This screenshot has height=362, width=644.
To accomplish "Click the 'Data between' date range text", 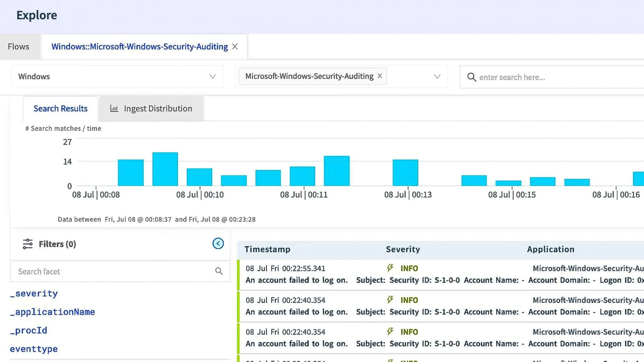I will (157, 220).
